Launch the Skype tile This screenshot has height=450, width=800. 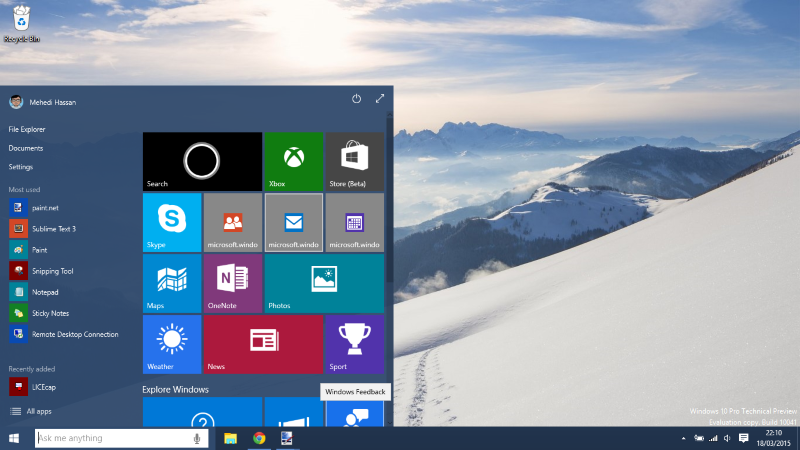pos(172,222)
